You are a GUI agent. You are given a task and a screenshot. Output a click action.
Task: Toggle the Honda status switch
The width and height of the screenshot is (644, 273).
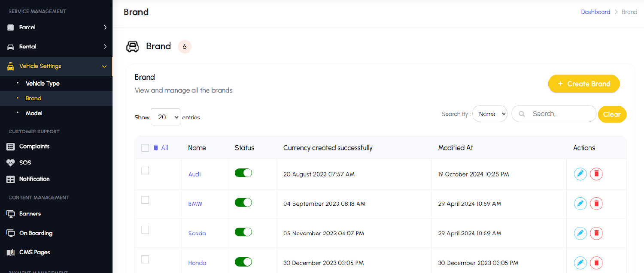click(x=243, y=261)
